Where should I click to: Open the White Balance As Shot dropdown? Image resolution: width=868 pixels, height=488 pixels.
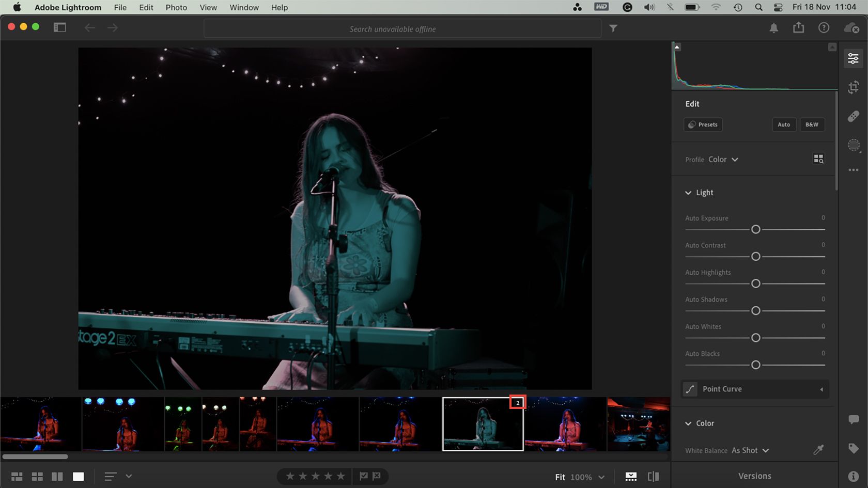coord(750,450)
